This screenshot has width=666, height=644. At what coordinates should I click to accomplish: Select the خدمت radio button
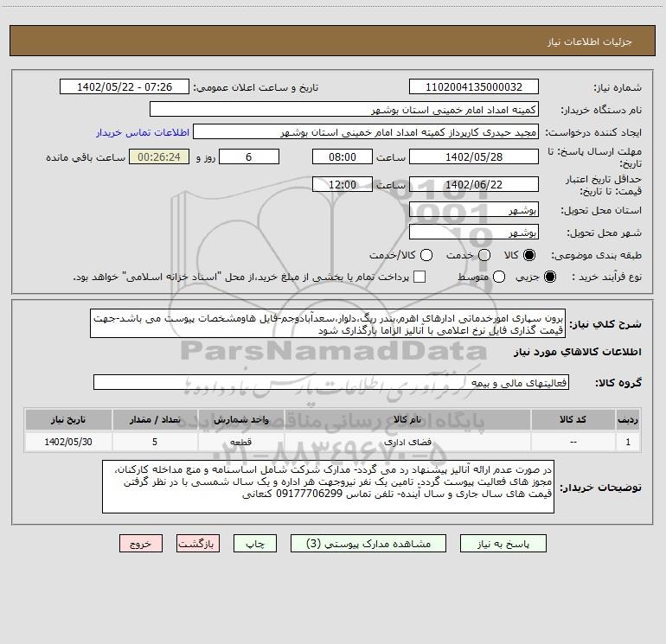[484, 255]
